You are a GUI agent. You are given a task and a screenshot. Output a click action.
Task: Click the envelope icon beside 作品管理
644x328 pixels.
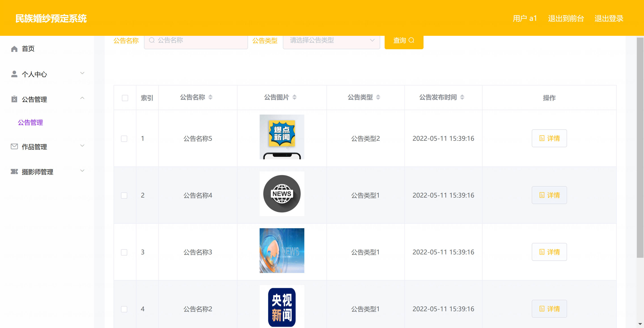(14, 146)
